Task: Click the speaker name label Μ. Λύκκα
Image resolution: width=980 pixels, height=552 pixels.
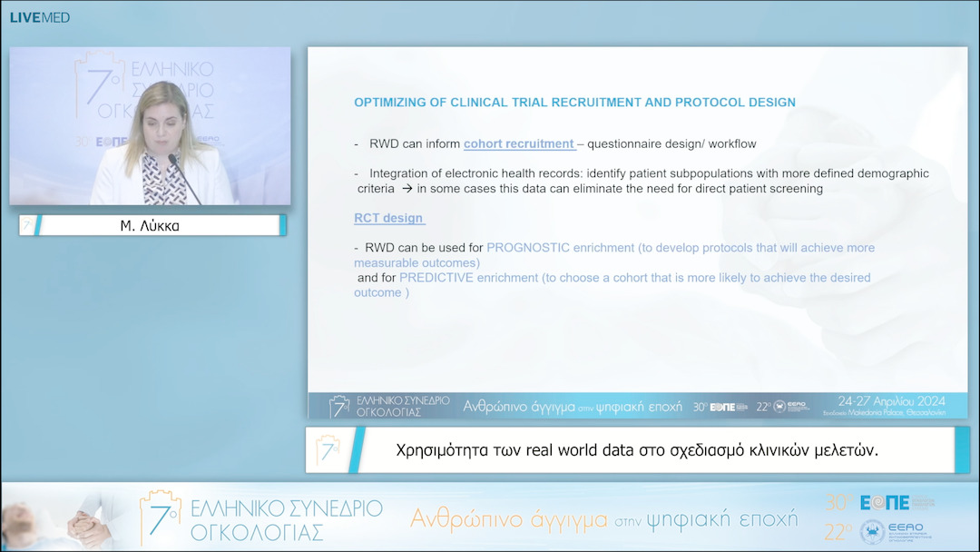Action: pos(150,226)
